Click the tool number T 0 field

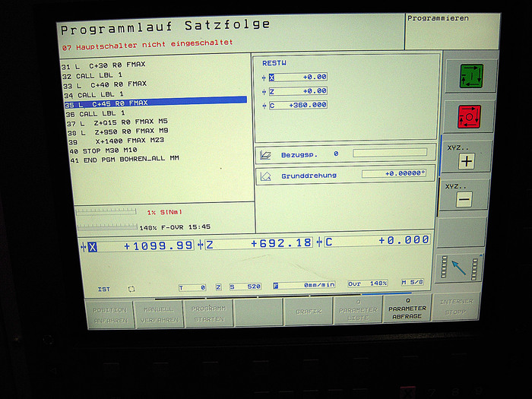tap(192, 288)
